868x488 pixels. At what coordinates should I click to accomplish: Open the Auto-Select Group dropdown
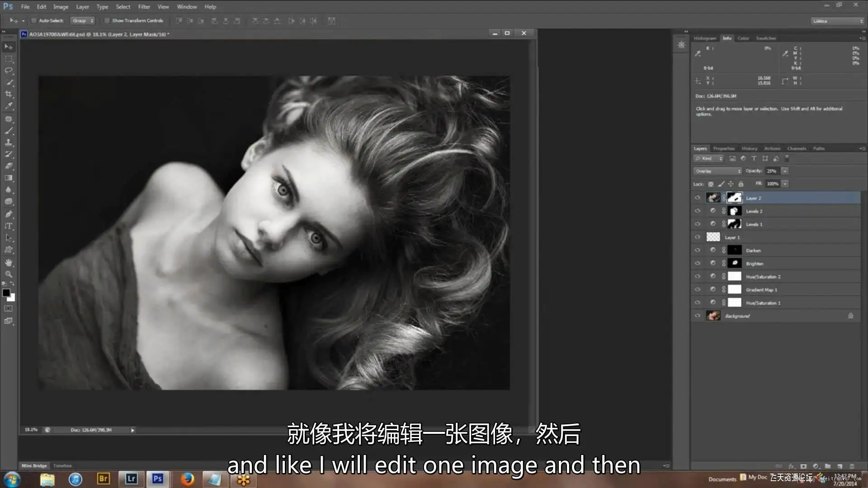point(82,21)
